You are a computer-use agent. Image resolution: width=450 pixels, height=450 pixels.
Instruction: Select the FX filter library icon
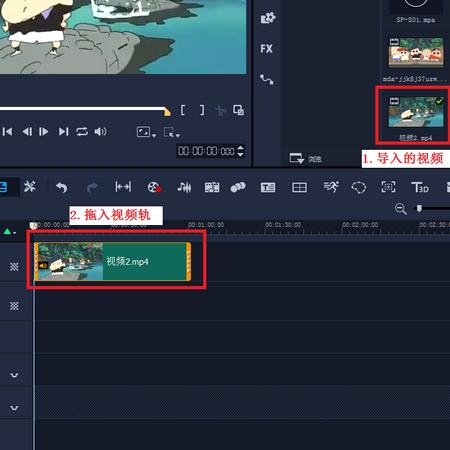tap(266, 49)
